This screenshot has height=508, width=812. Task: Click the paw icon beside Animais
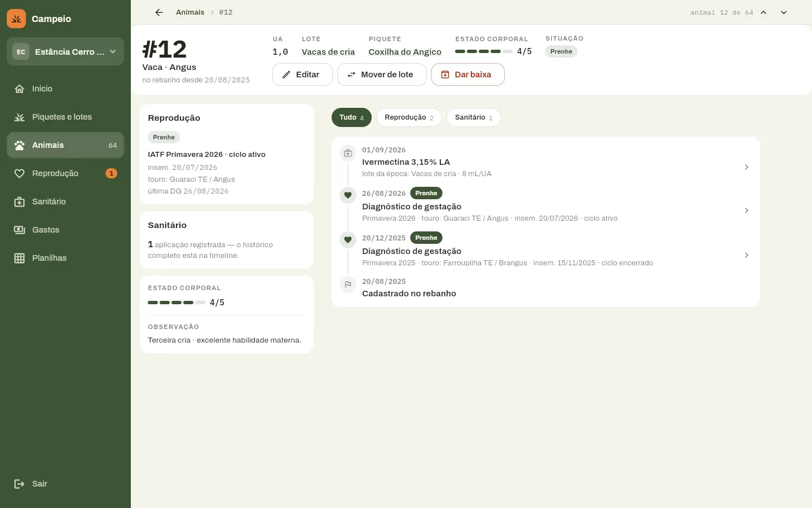pyautogui.click(x=19, y=145)
